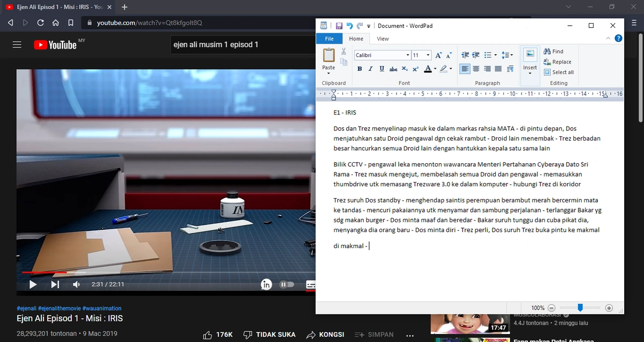Open the line spacing dropdown

507,54
